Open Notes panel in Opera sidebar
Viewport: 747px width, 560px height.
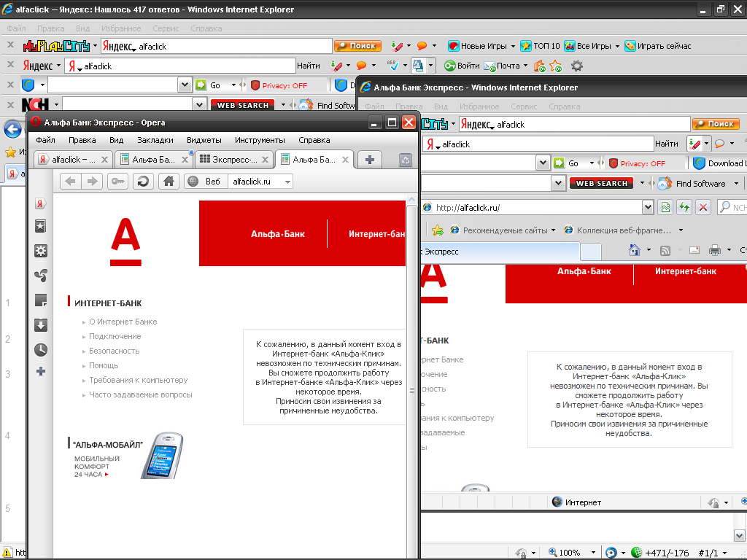pyautogui.click(x=41, y=300)
